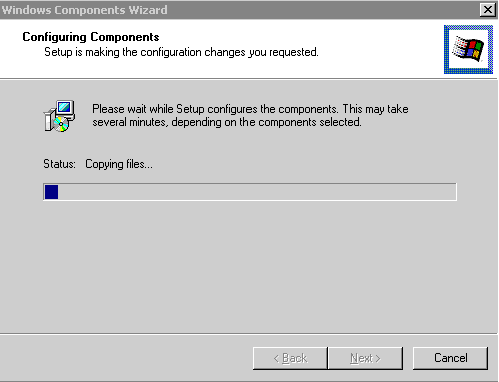
Task: Close the Windows Components Wizard window
Action: pyautogui.click(x=487, y=10)
